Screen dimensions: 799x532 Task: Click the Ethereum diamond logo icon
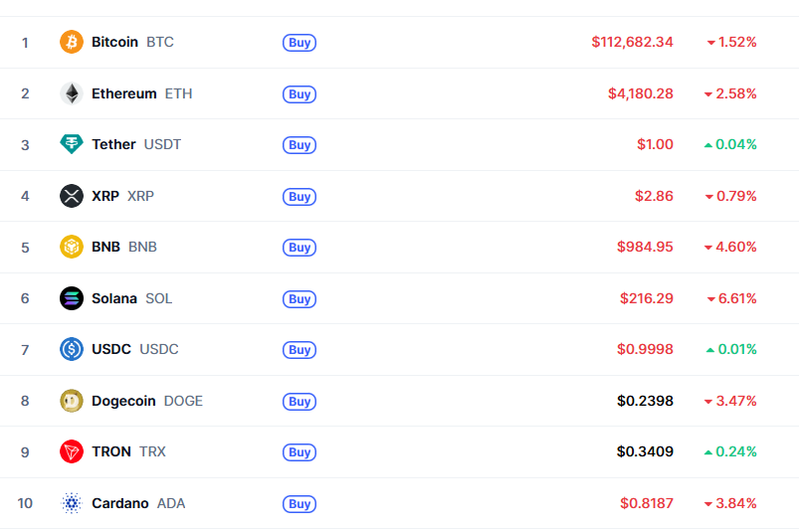pyautogui.click(x=72, y=93)
